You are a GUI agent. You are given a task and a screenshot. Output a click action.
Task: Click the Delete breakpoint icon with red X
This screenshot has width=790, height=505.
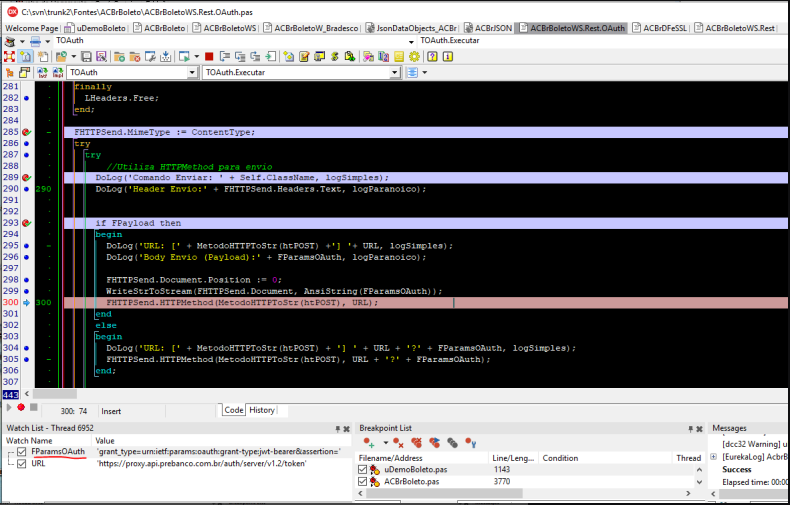(399, 443)
